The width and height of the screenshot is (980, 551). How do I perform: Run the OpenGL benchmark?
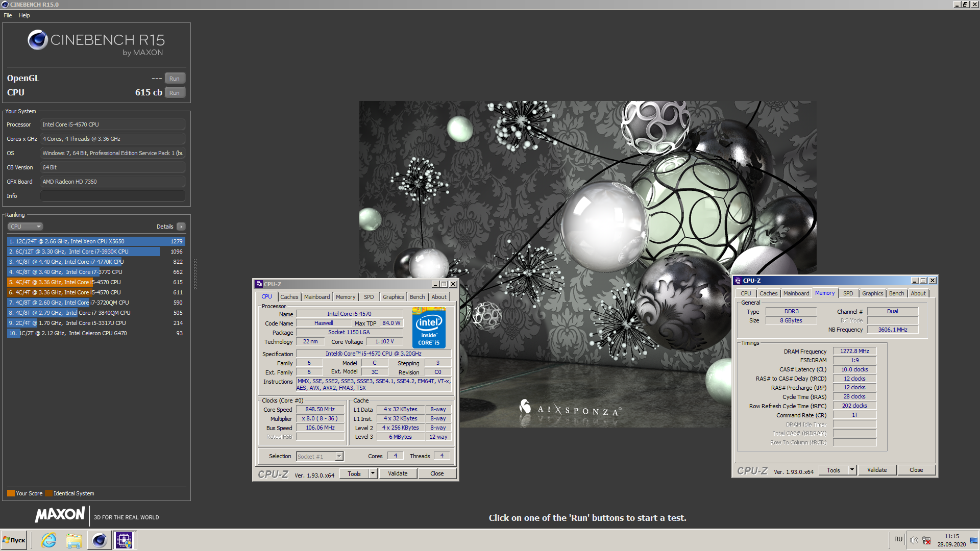[175, 79]
